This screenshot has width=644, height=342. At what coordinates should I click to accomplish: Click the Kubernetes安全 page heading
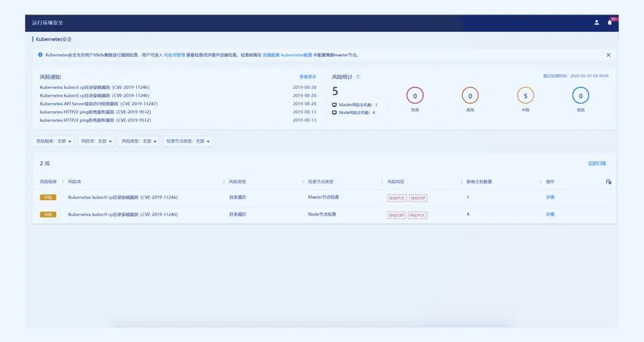pyautogui.click(x=53, y=40)
